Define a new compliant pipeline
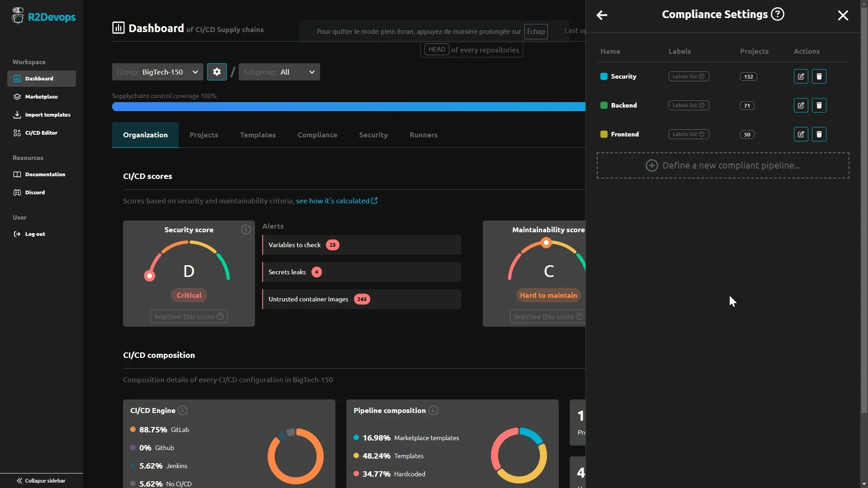 tap(723, 165)
